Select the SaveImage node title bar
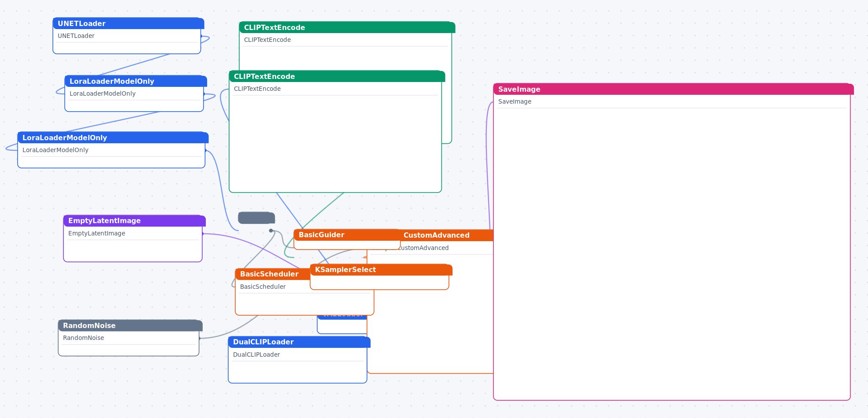 coord(674,89)
